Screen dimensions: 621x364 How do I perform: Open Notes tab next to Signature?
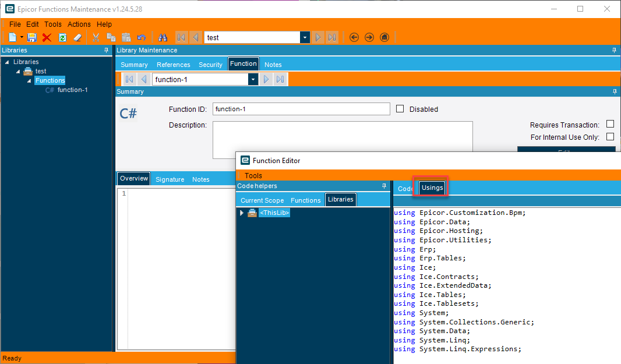(x=201, y=179)
